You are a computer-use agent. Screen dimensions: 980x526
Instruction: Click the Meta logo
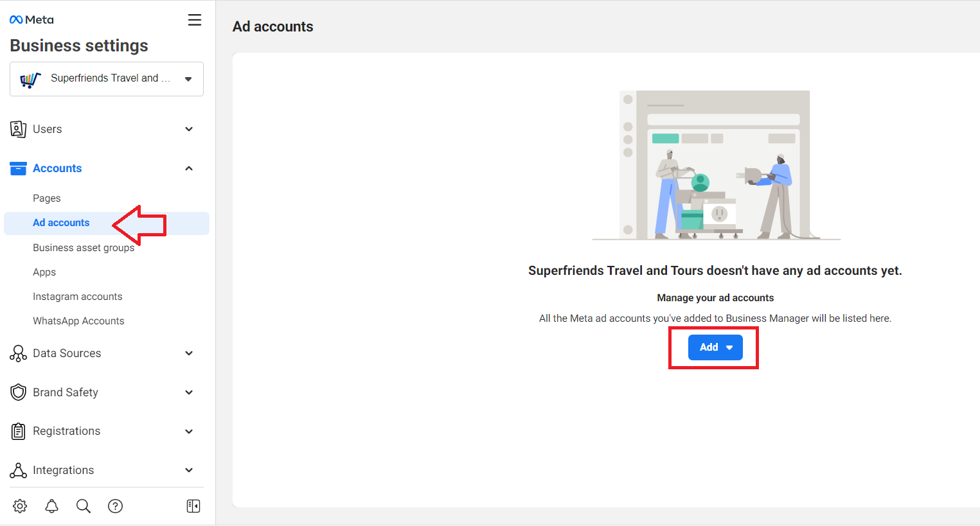pos(31,20)
